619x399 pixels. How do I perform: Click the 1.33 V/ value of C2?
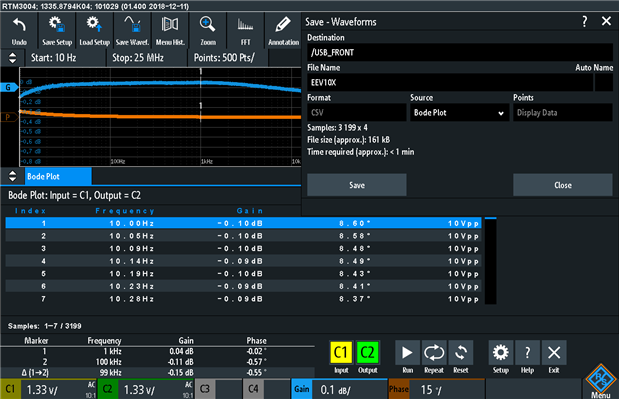139,390
